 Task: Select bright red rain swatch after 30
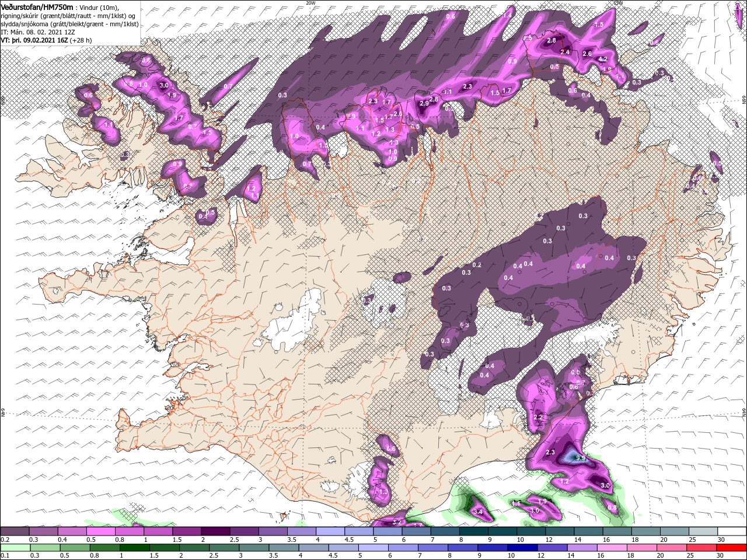point(732,548)
